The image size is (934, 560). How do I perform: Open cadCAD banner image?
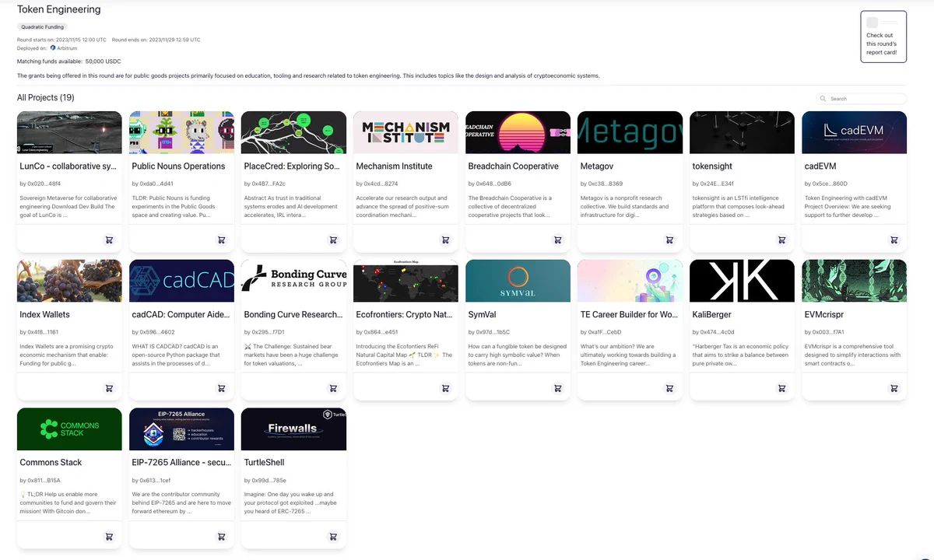[x=181, y=281]
